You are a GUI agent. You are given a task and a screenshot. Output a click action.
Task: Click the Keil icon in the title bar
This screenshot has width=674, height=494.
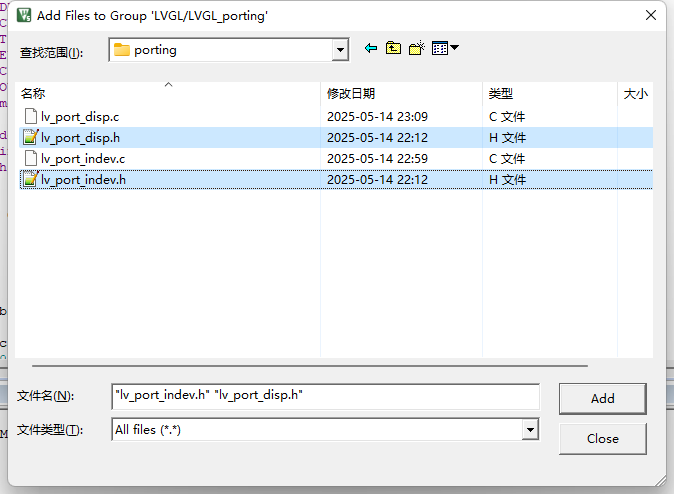pos(24,15)
